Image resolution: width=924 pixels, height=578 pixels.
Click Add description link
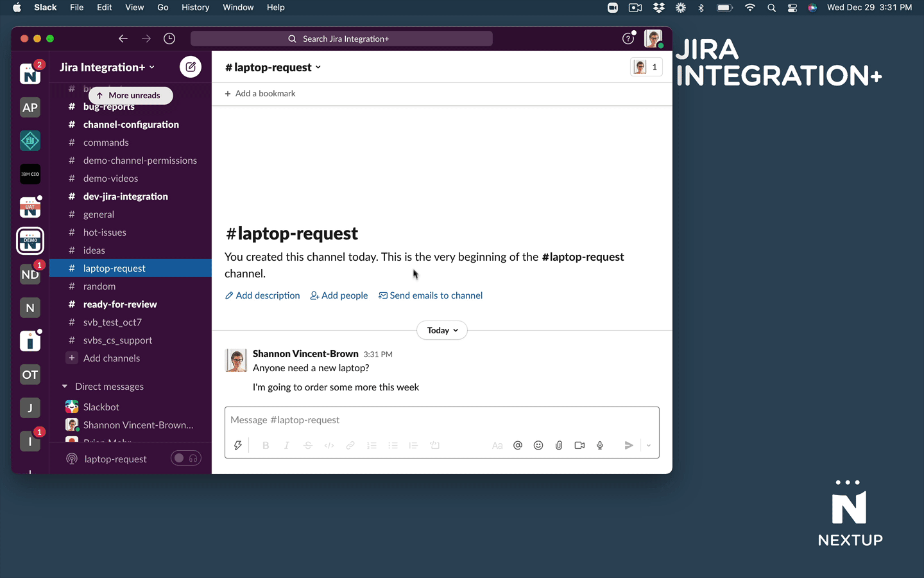pyautogui.click(x=262, y=295)
